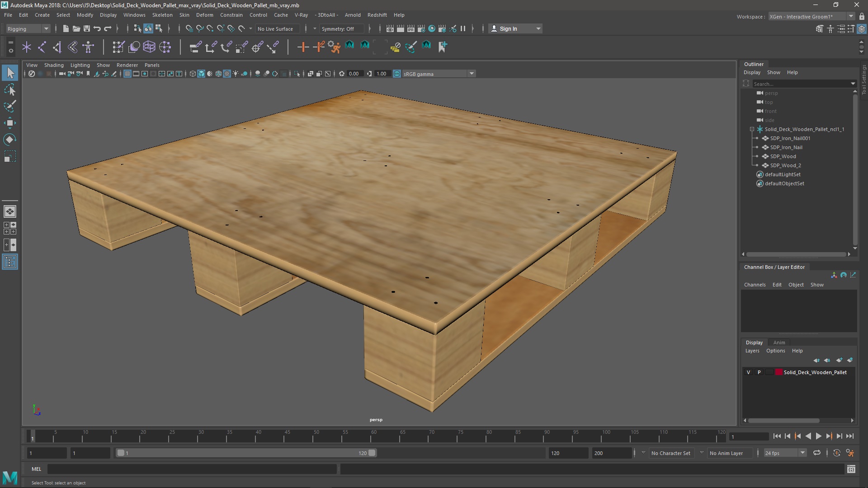Select the Move tool in toolbox
The width and height of the screenshot is (868, 488).
[10, 123]
